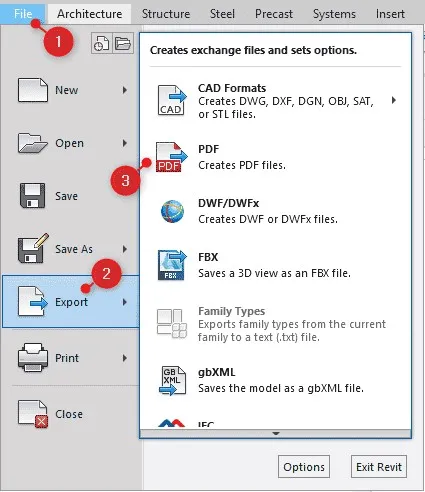The width and height of the screenshot is (425, 492).
Task: Choose 'Creates DWF or DWFx files.' text
Action: (268, 219)
